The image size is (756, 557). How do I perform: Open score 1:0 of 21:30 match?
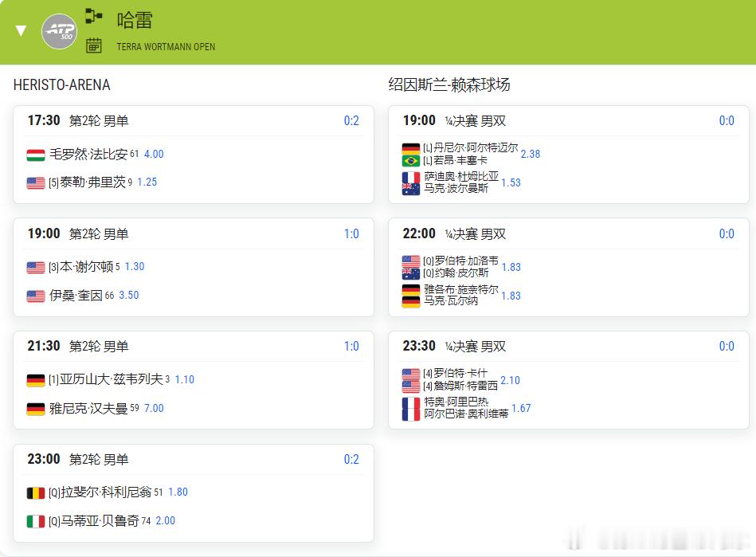tap(351, 347)
